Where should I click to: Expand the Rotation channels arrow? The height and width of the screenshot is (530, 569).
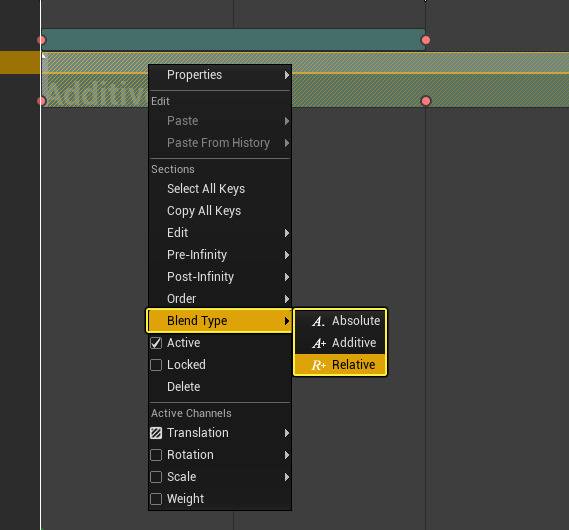(x=287, y=455)
